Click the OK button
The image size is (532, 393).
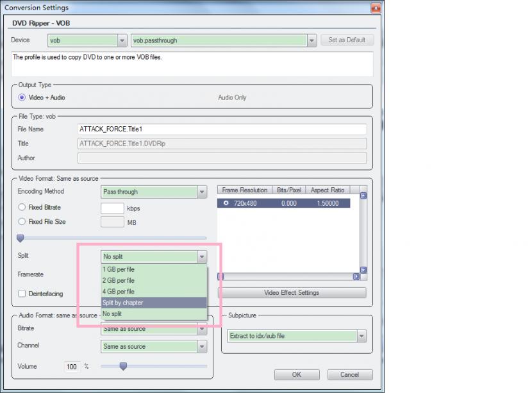point(296,374)
